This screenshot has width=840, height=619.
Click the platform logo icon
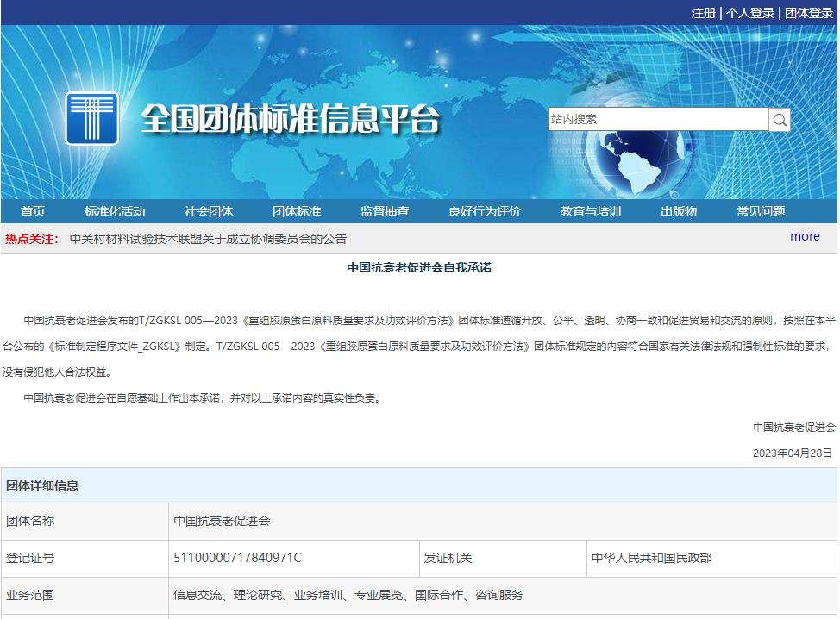(92, 118)
